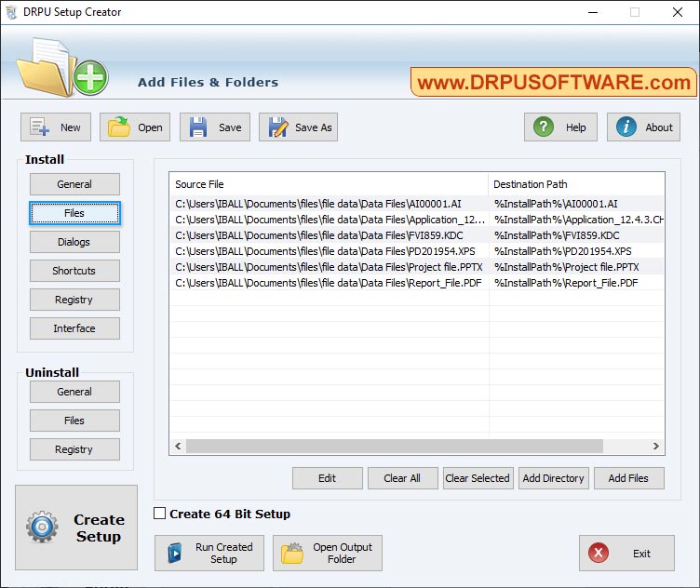This screenshot has width=700, height=588.
Task: Click Clear Selected button
Action: click(478, 478)
